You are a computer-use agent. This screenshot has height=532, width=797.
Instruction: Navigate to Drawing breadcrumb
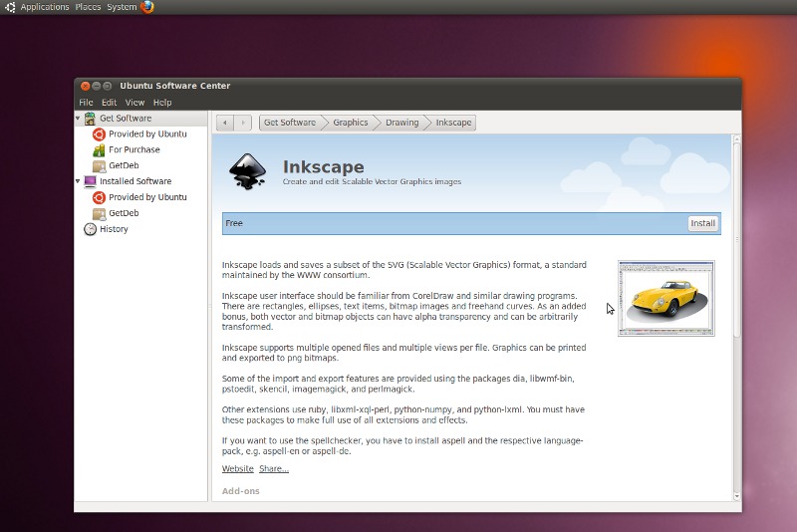402,123
